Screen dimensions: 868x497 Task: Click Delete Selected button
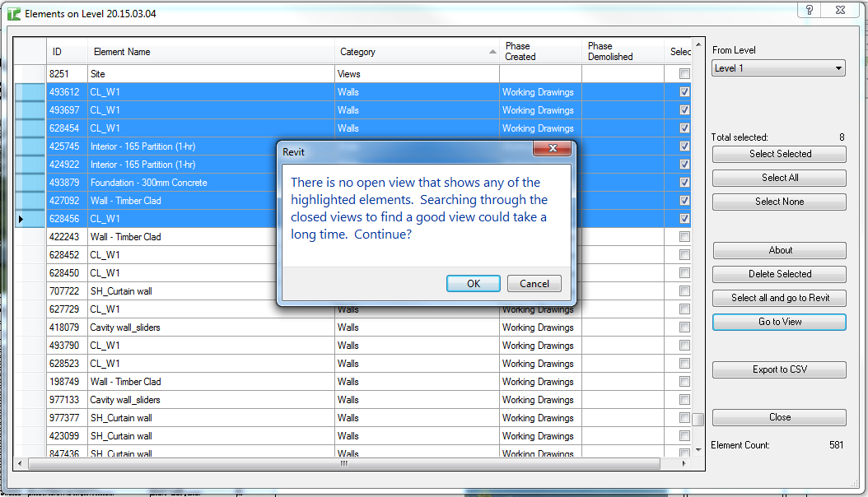(x=779, y=274)
